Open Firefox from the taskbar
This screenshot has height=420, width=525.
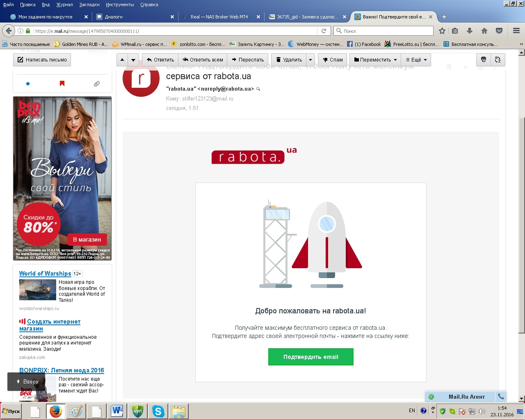55,411
